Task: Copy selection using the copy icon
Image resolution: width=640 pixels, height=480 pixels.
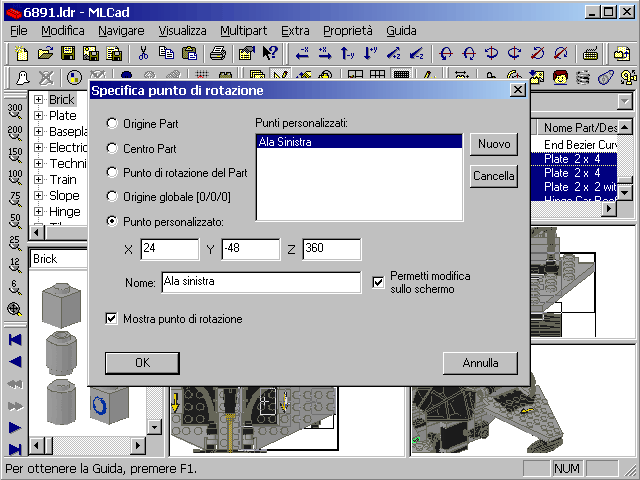Action: pyautogui.click(x=166, y=53)
